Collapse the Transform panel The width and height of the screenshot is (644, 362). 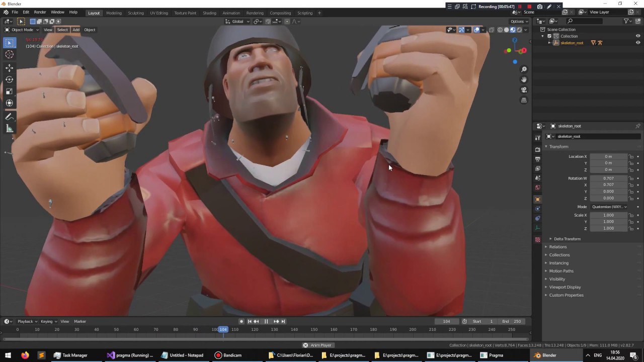click(558, 147)
